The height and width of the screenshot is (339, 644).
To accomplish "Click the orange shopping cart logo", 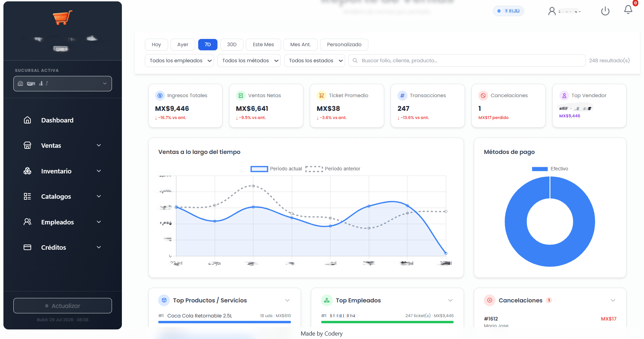I will coord(62,17).
